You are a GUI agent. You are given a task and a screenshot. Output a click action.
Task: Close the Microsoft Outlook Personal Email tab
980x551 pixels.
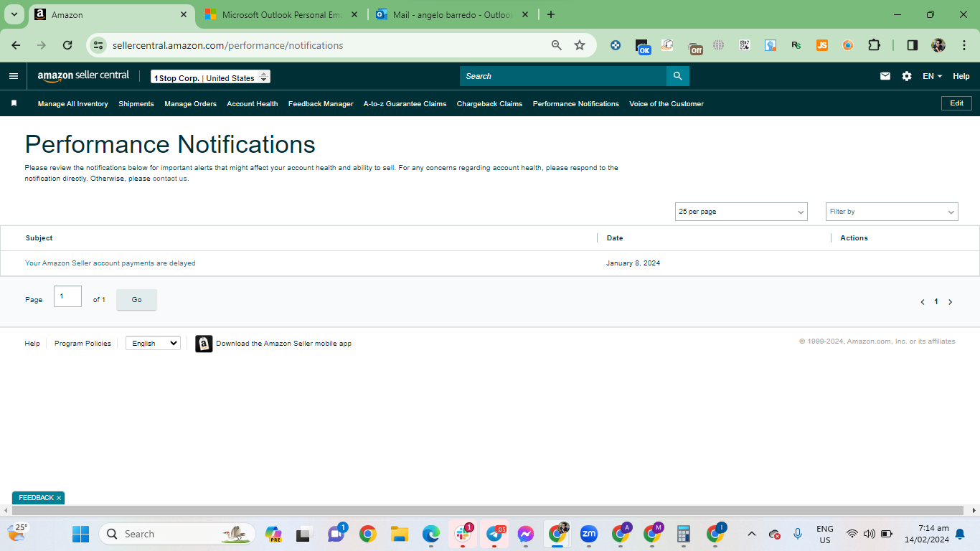tap(354, 14)
